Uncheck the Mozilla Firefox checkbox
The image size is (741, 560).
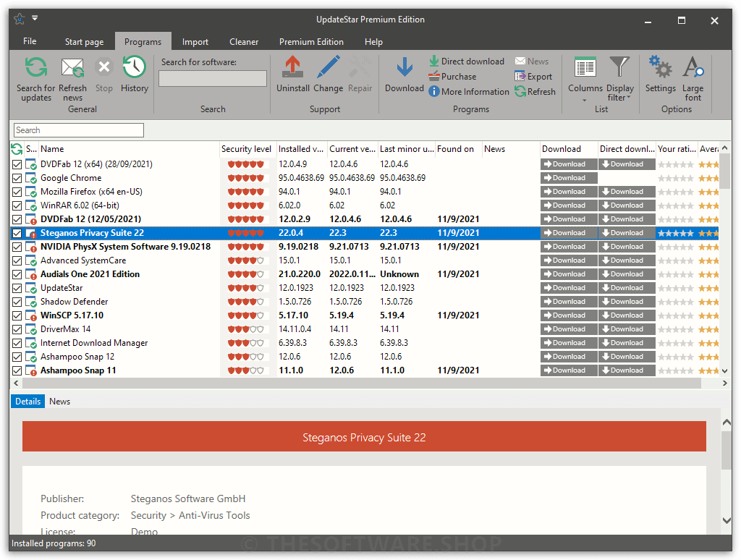click(17, 192)
